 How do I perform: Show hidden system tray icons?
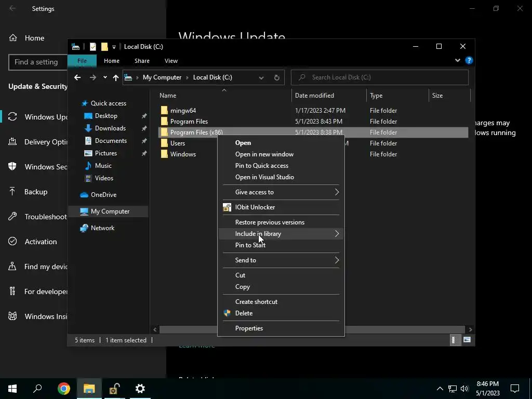pos(440,389)
